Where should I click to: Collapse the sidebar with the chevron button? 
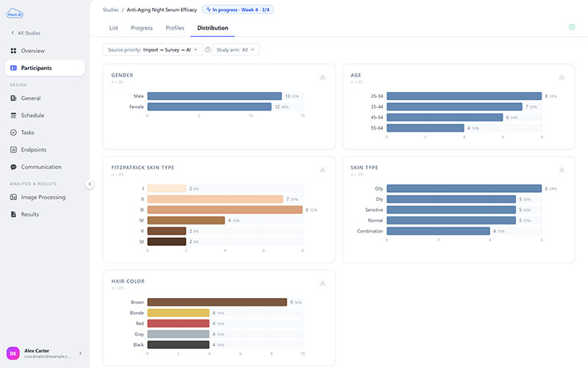[x=90, y=184]
